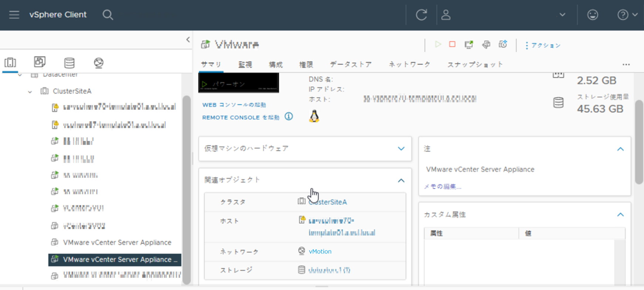The image size is (644, 290).
Task: Open the Hosts and Clusters inventory view
Action: [10, 63]
